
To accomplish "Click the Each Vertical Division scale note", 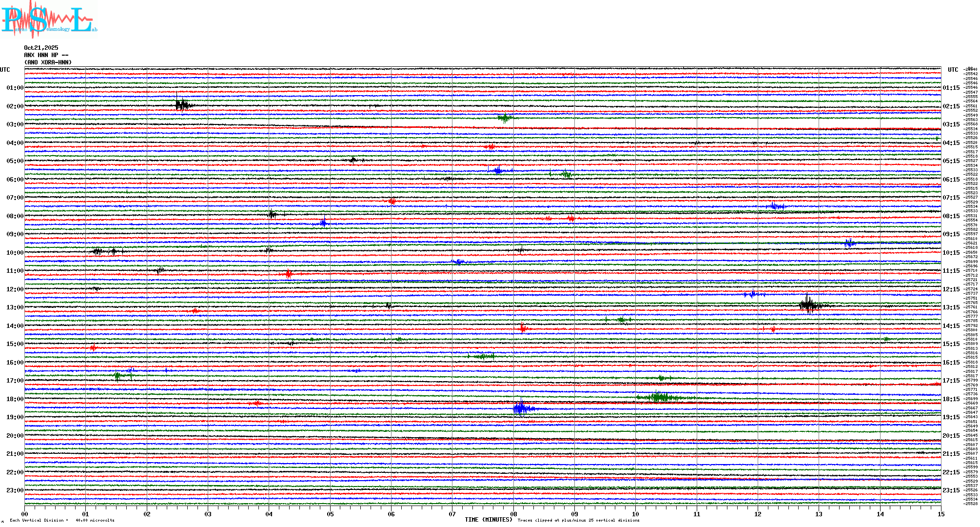I will (62, 520).
